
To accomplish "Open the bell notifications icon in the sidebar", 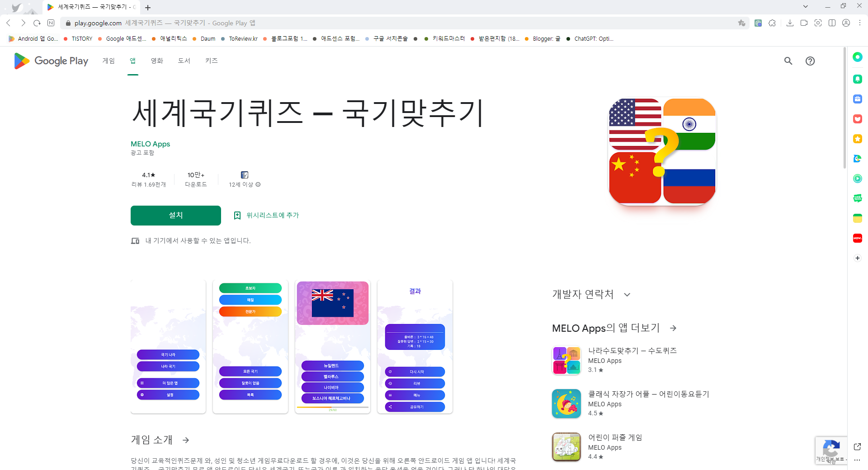I will click(x=858, y=80).
